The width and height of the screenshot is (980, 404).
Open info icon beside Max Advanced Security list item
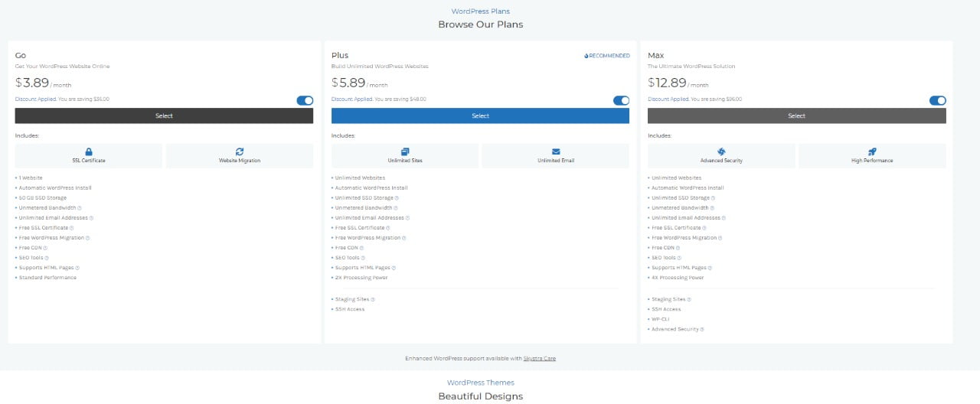702,329
